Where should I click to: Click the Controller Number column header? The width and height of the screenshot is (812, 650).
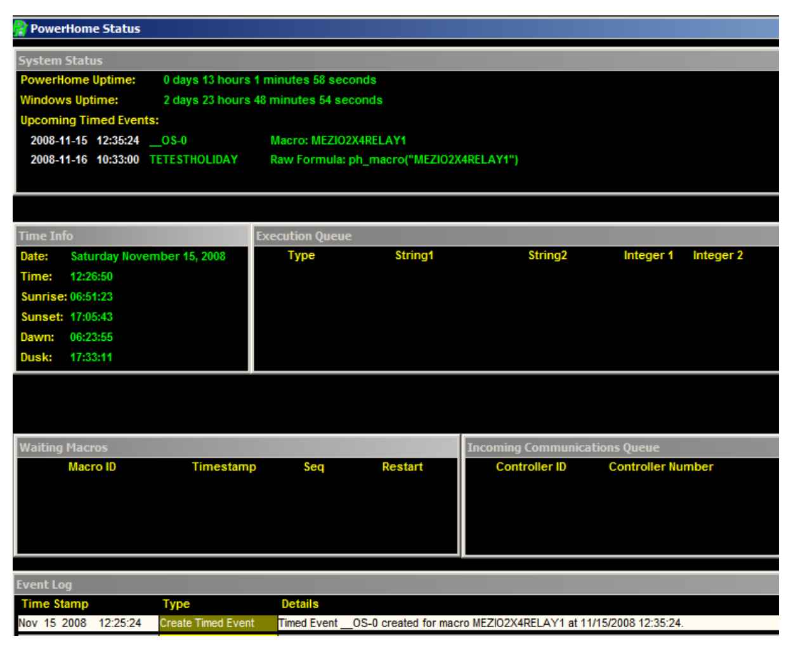661,467
